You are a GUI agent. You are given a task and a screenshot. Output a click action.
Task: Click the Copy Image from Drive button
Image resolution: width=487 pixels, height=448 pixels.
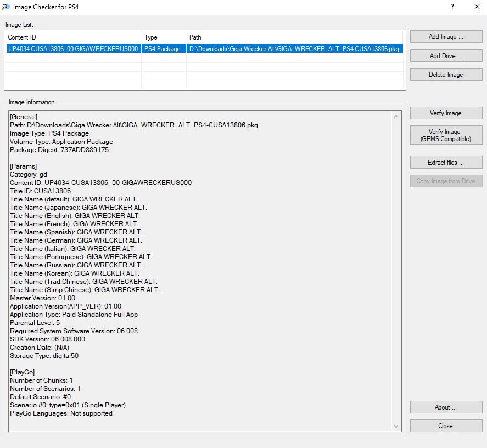446,181
